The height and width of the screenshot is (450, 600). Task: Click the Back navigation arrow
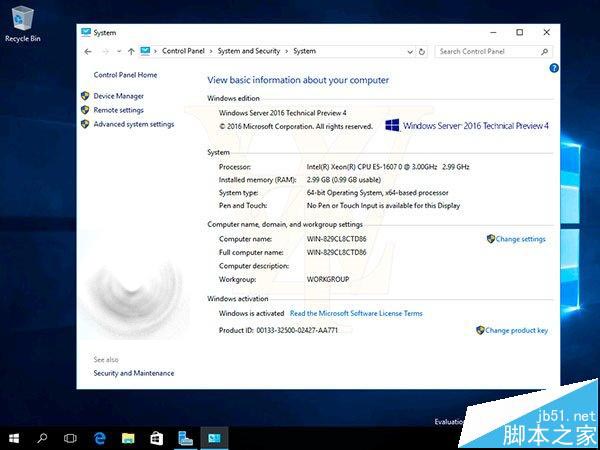point(88,51)
